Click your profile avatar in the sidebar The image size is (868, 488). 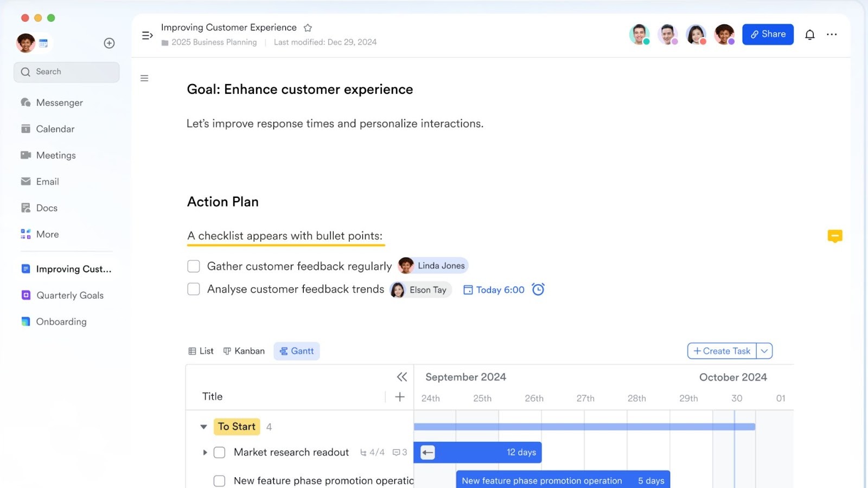[x=25, y=43]
